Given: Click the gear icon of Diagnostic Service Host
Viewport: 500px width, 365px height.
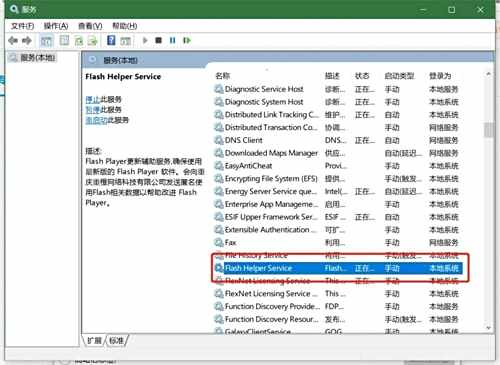Looking at the screenshot, I should click(219, 89).
